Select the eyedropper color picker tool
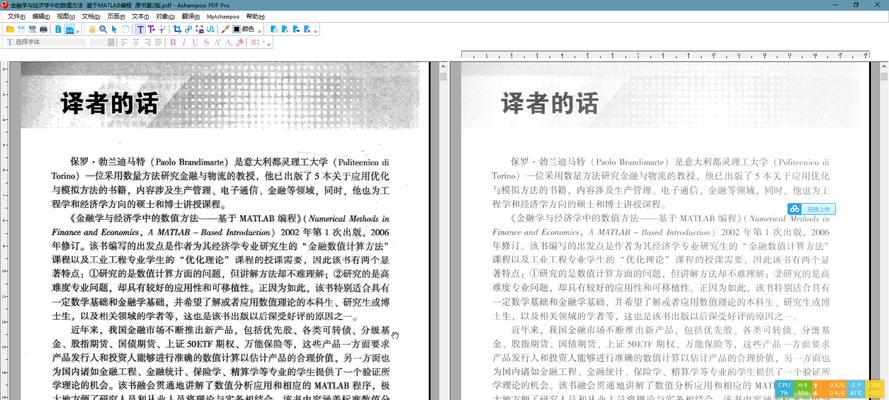This screenshot has height=400, width=889. [x=225, y=29]
